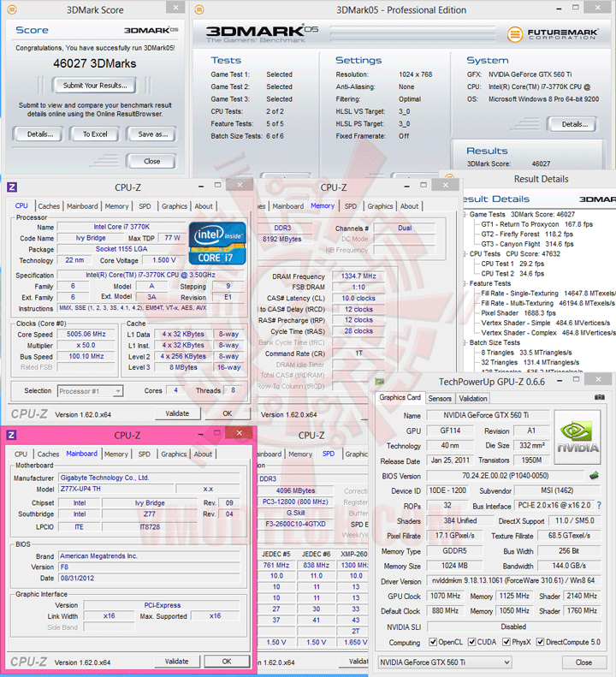Switch to Caches tab in top CPU-Z window

49,206
